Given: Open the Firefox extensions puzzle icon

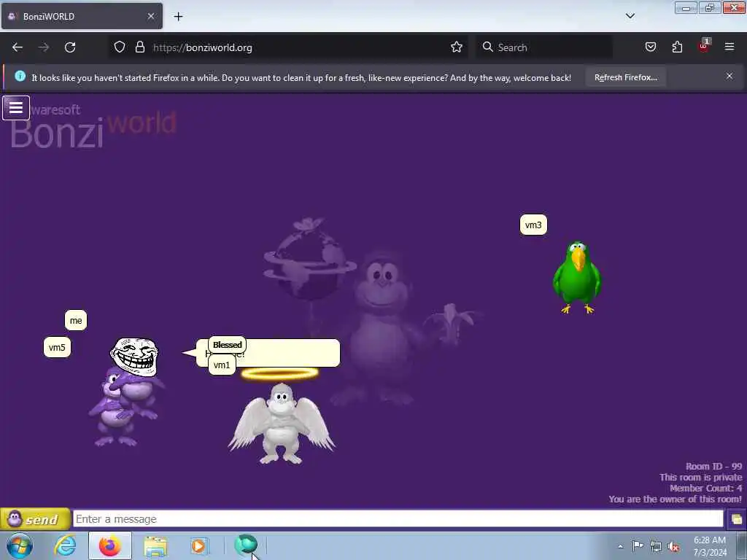Looking at the screenshot, I should 677,47.
